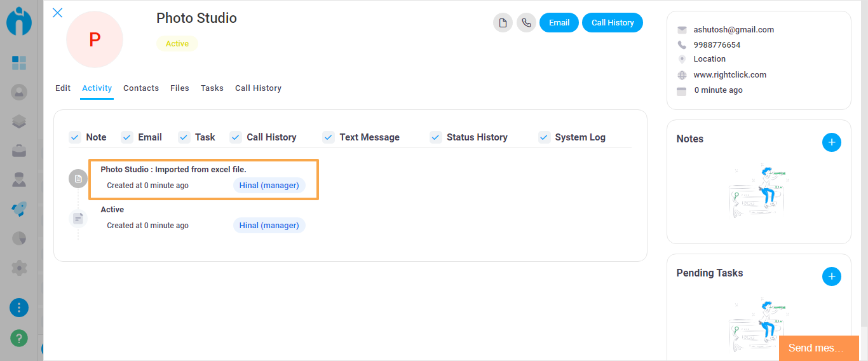This screenshot has width=868, height=361.
Task: Open the pie chart reports icon
Action: [19, 238]
